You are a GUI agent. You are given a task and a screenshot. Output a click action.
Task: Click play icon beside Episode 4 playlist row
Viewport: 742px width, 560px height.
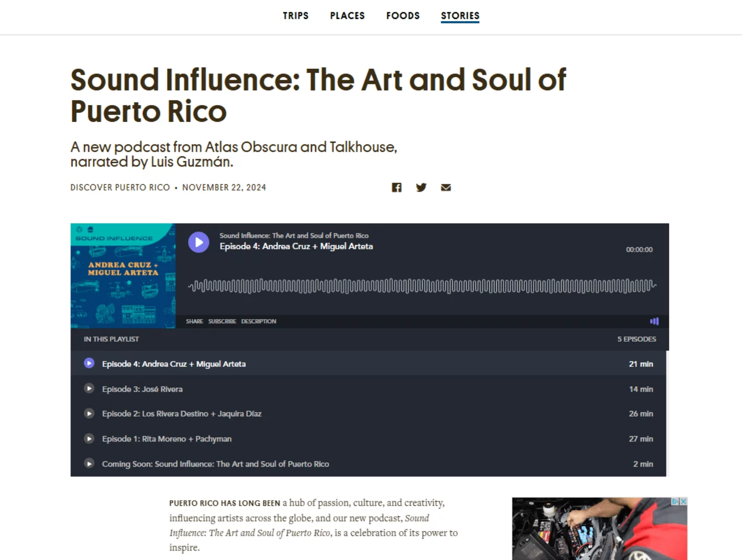click(89, 363)
